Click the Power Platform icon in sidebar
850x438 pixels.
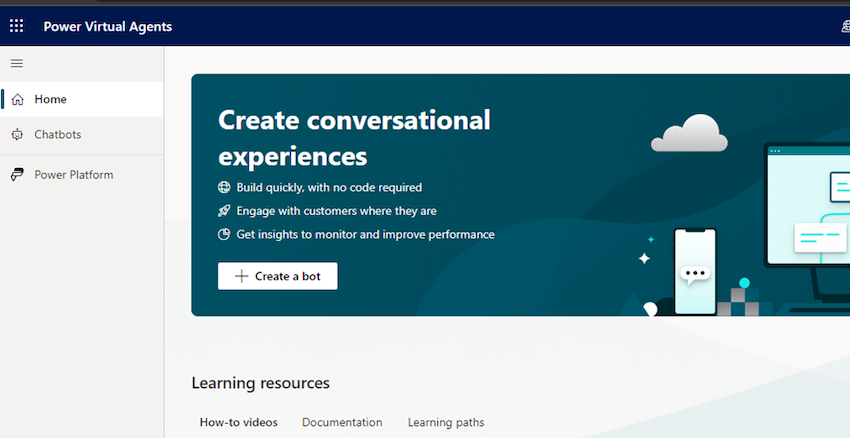[x=17, y=175]
